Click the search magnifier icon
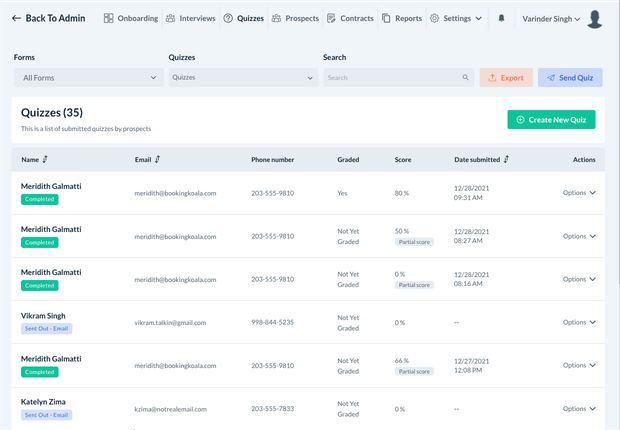The image size is (620, 430). click(x=465, y=77)
